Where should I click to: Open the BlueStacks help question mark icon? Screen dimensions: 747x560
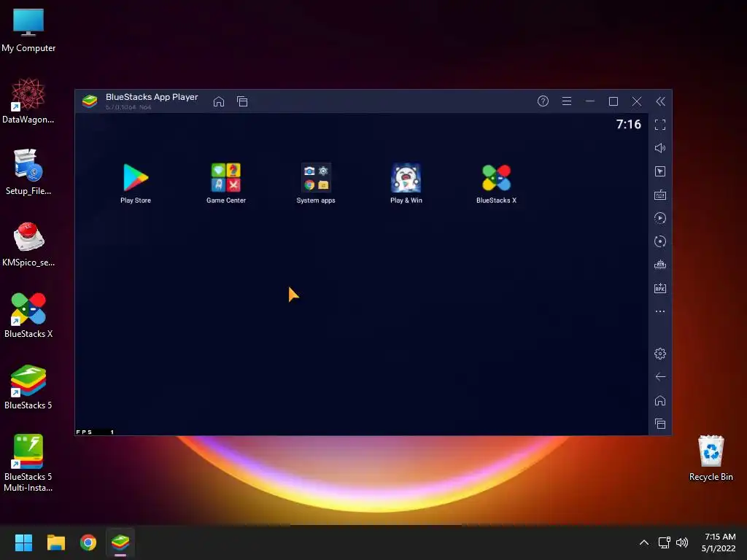[543, 101]
